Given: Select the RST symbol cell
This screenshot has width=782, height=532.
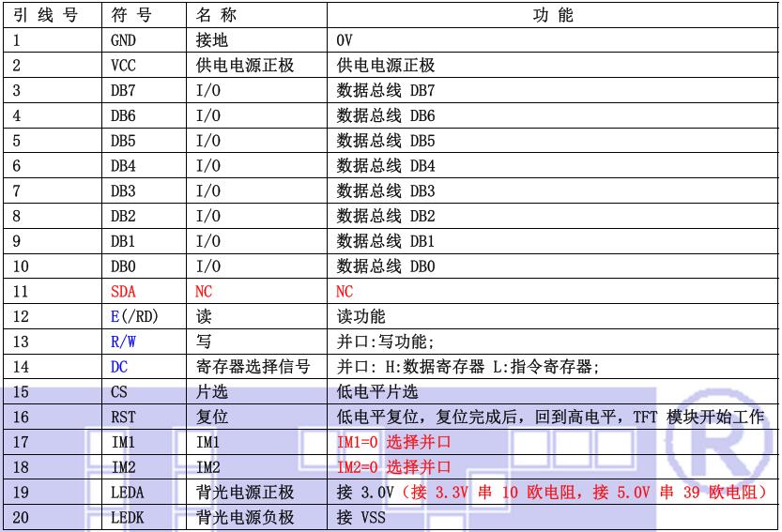Looking at the screenshot, I should click(x=124, y=417).
